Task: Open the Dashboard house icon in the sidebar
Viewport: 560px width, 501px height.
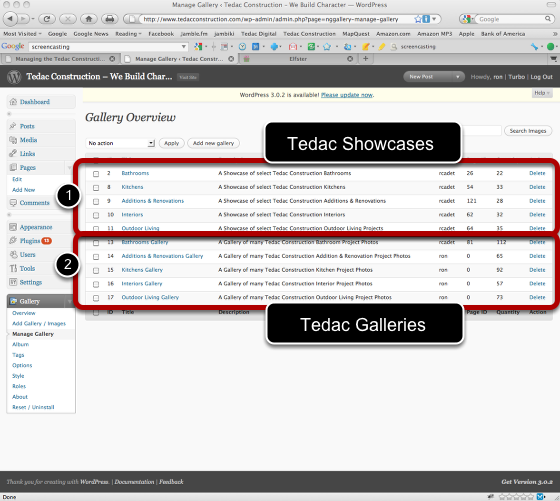Action: pos(13,102)
